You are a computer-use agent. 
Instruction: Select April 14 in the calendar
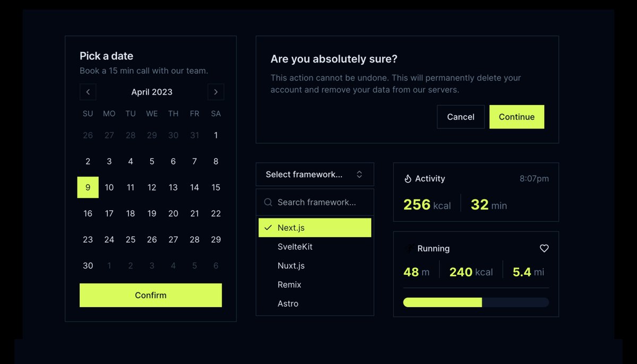(x=194, y=187)
